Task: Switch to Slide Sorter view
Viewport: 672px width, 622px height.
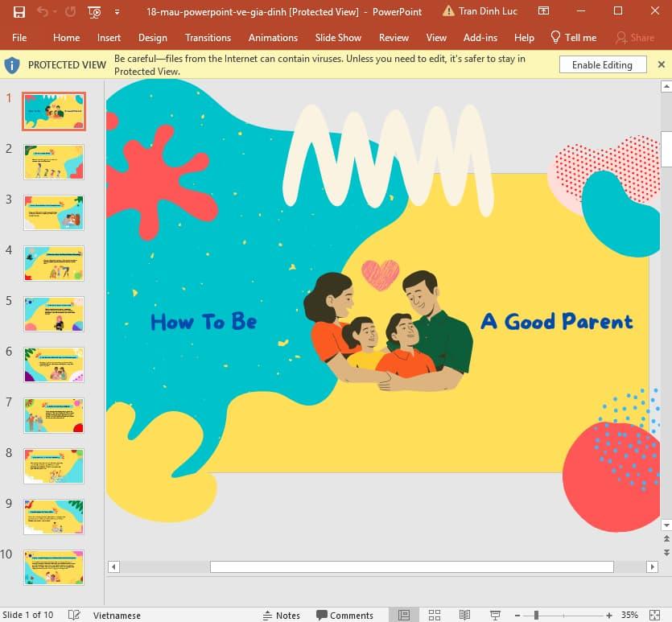Action: click(434, 615)
